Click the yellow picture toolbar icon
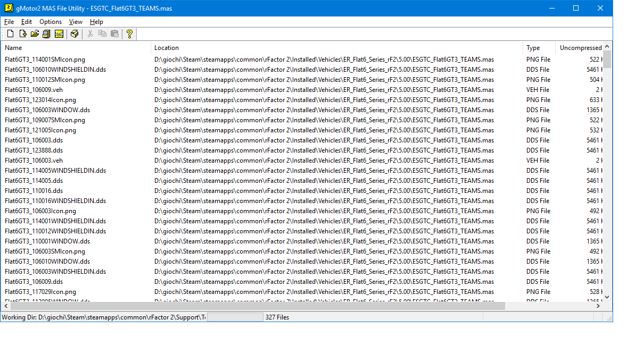The image size is (644, 362). point(59,34)
